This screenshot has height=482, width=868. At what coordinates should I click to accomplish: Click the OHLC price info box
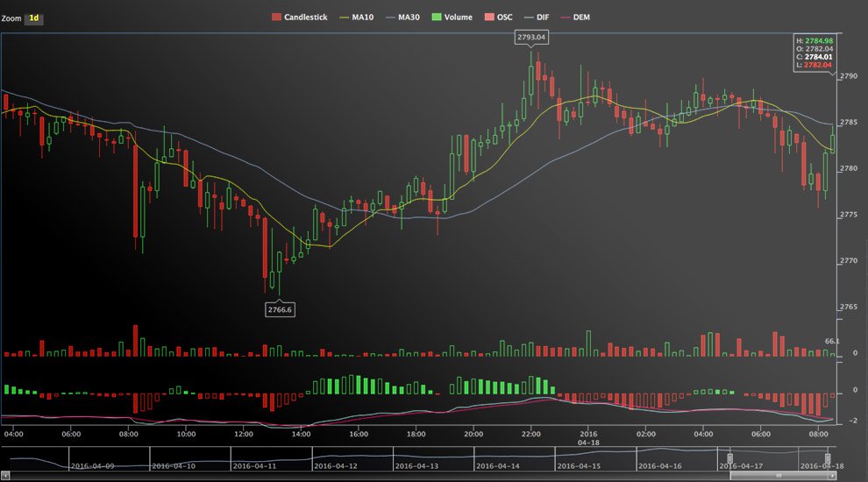(815, 53)
